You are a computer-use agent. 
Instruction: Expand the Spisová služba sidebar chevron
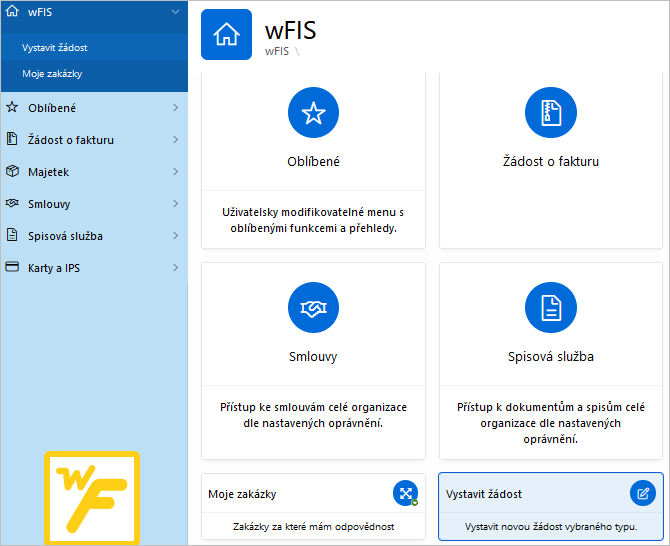click(x=176, y=236)
